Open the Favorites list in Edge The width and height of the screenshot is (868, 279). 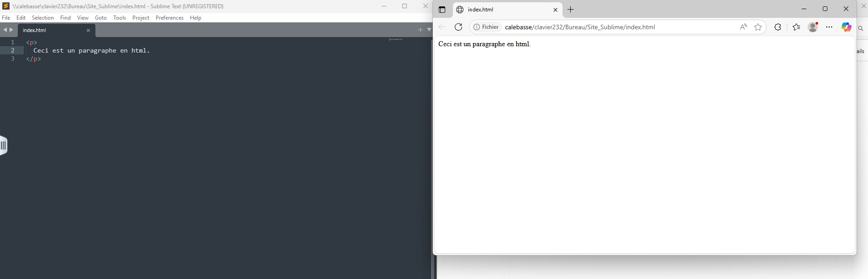(x=796, y=27)
